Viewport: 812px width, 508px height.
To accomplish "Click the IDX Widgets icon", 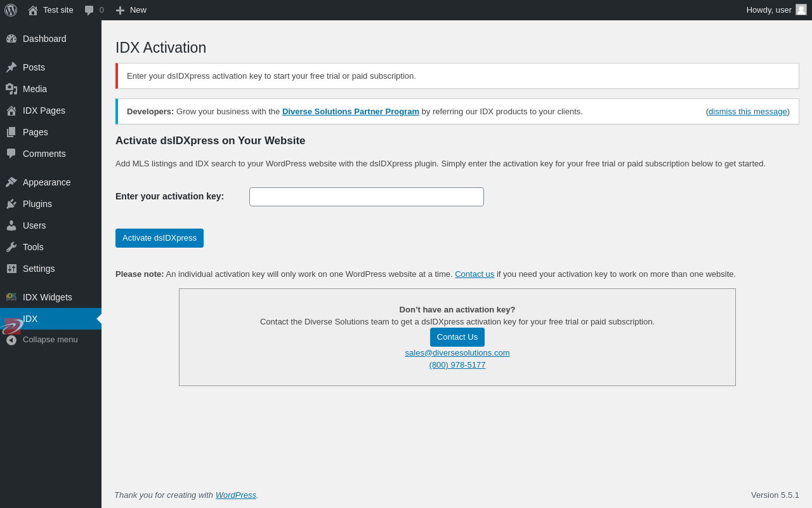I will pyautogui.click(x=11, y=297).
